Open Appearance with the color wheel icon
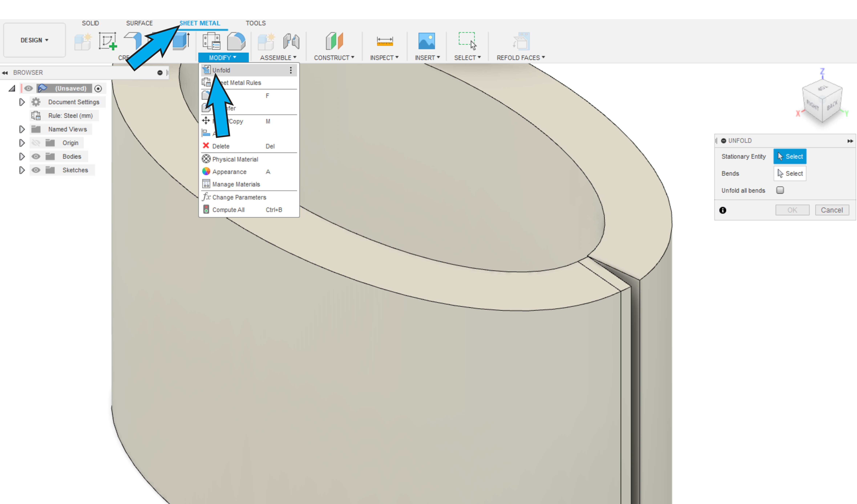 (x=206, y=172)
